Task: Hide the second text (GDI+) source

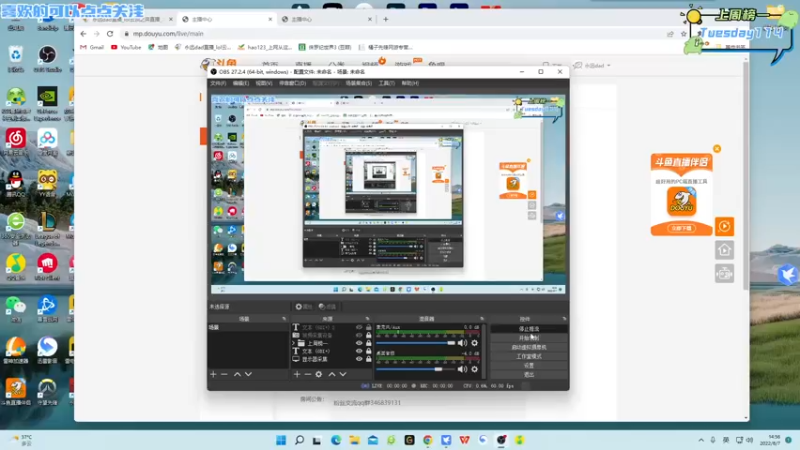Action: 359,351
